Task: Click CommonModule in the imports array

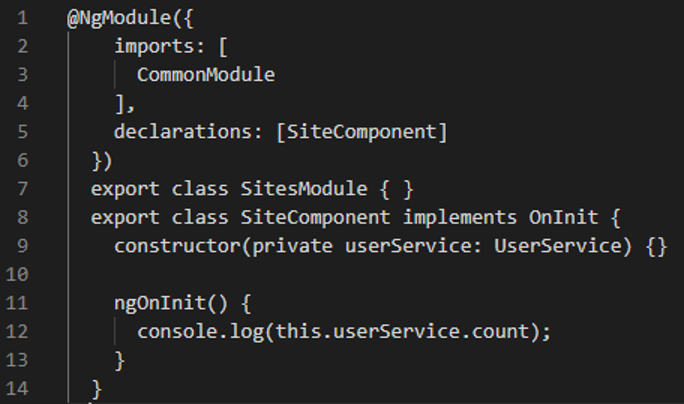Action: (206, 75)
